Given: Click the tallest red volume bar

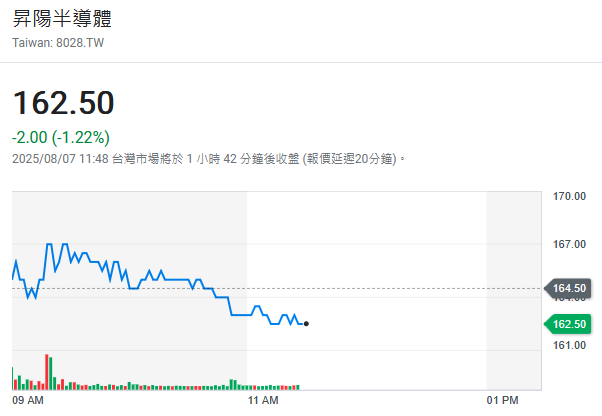Looking at the screenshot, I should pos(47,372).
